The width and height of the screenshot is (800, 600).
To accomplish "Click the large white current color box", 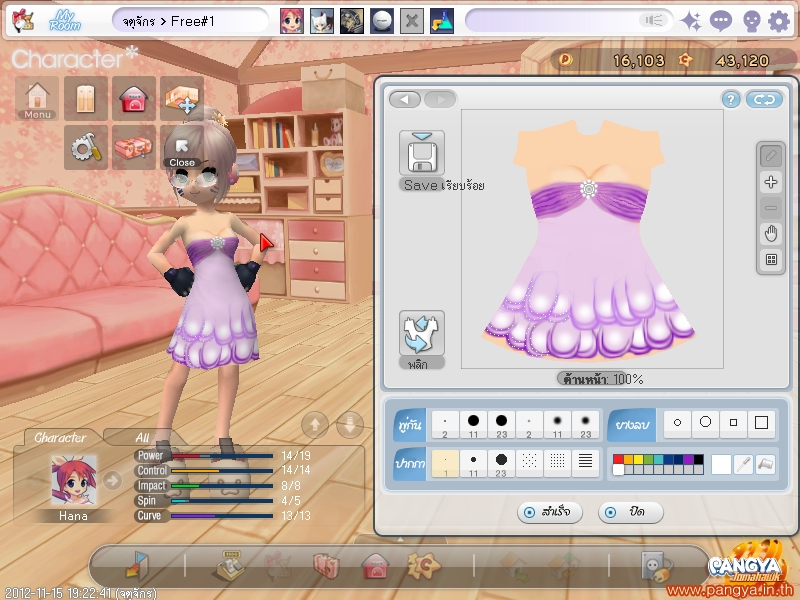I will pos(721,464).
